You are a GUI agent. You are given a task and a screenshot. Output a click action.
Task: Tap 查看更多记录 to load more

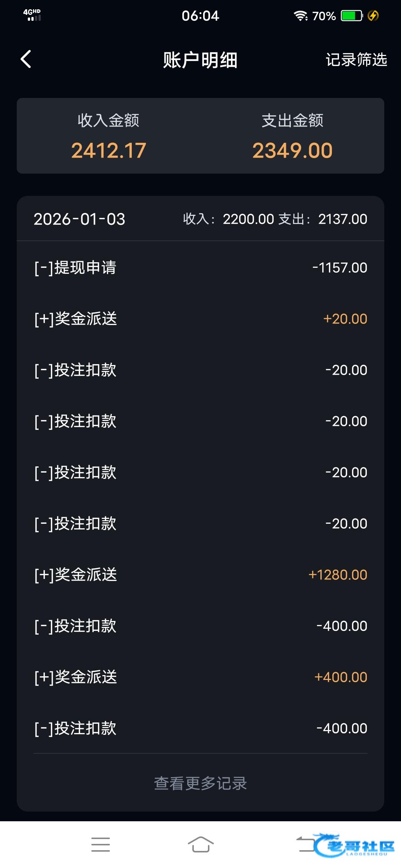tap(200, 783)
